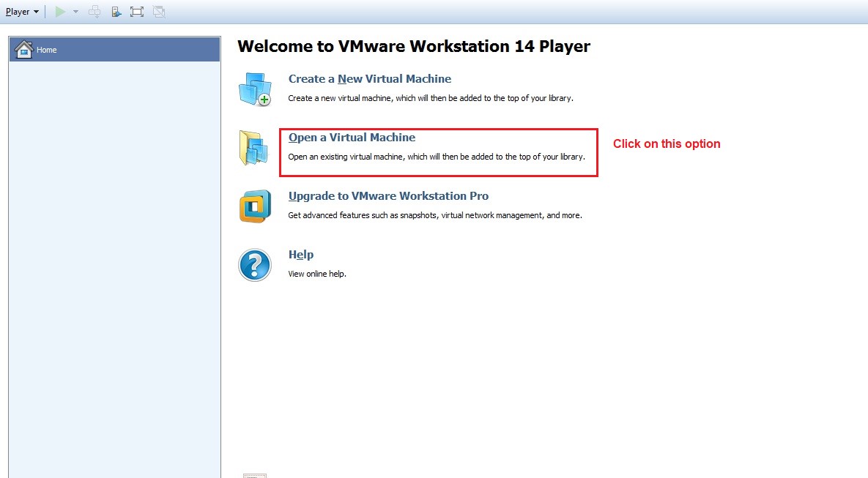Click the Send Ctrl+Alt+Del toolbar icon
The width and height of the screenshot is (868, 478).
tap(94, 12)
